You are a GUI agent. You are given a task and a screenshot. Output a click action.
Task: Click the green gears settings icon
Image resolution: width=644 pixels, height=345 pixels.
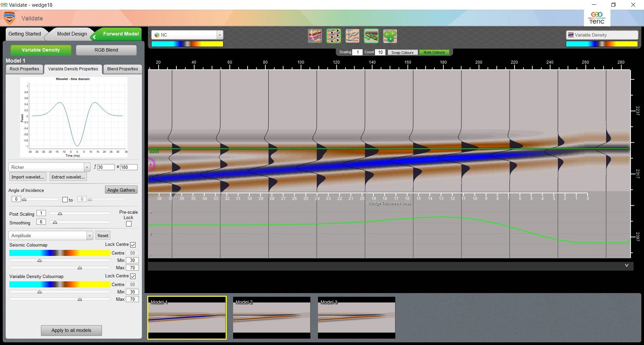[390, 36]
